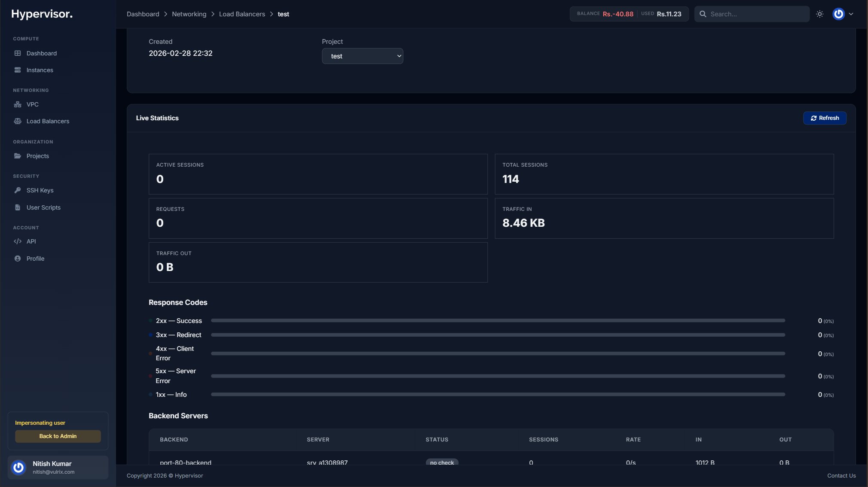Viewport: 868px width, 487px height.
Task: Click the Load Balancers scale icon
Action: pyautogui.click(x=18, y=121)
